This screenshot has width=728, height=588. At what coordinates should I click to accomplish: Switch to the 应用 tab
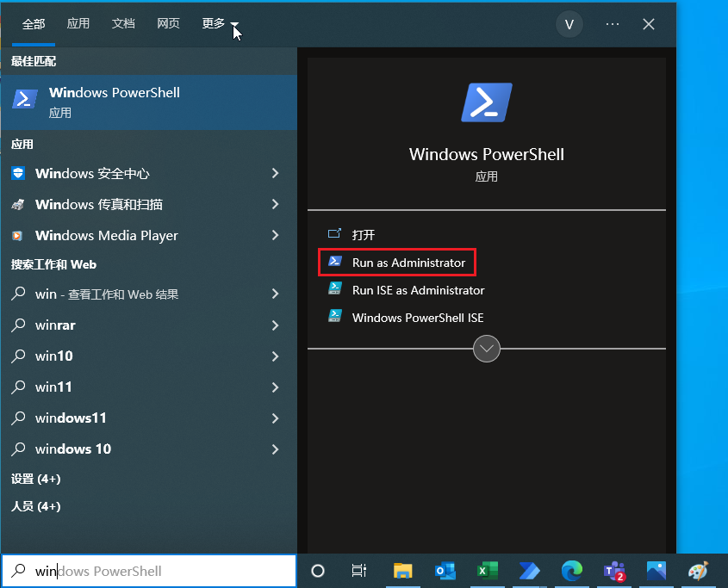[78, 23]
